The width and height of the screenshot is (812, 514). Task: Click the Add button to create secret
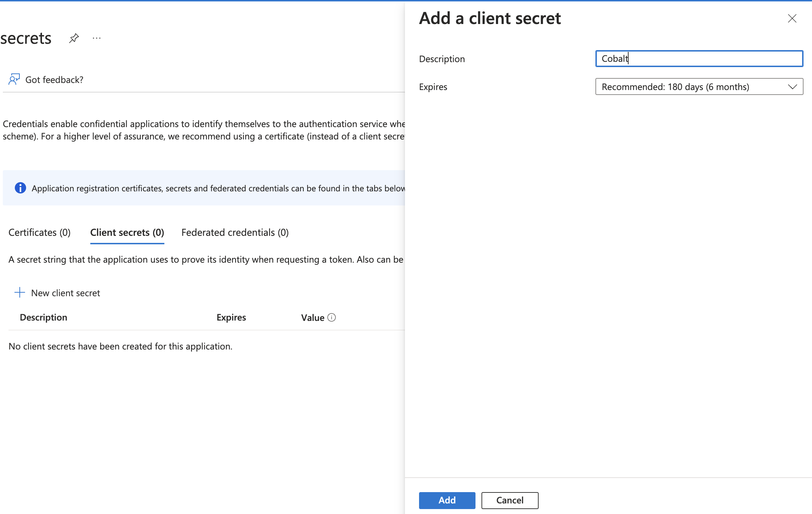(x=447, y=500)
